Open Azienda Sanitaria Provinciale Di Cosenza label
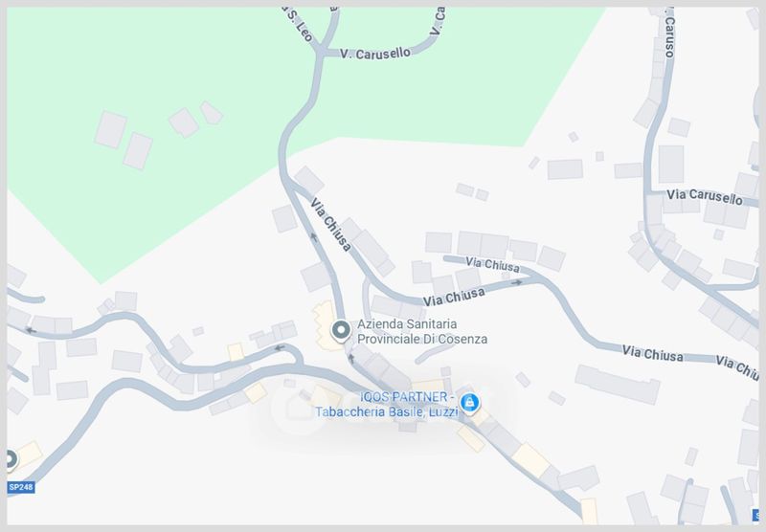The image size is (766, 532). coord(422,331)
